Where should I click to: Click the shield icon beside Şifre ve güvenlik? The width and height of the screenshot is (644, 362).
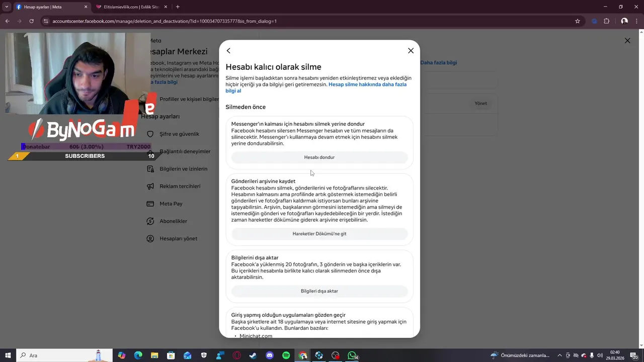(x=150, y=134)
